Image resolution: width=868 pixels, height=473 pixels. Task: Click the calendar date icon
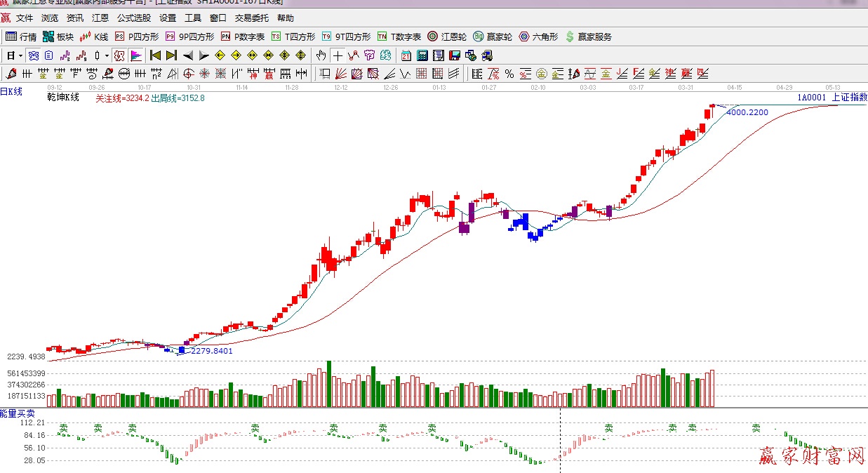[406, 55]
